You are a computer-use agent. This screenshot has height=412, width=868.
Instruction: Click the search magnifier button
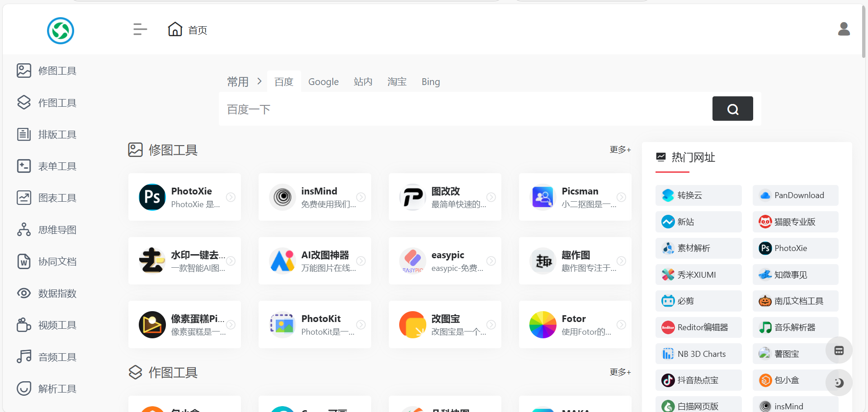(732, 109)
